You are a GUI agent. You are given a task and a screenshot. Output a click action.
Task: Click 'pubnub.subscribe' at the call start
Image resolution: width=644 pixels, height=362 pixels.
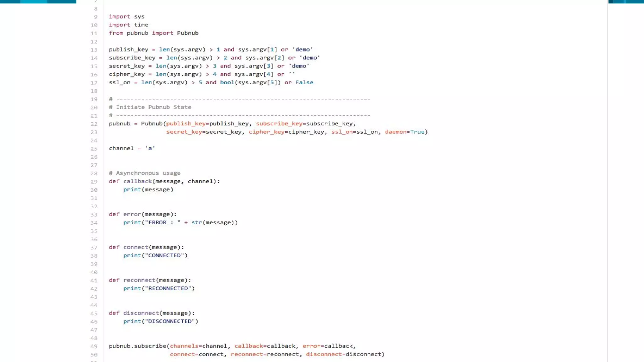(x=137, y=346)
